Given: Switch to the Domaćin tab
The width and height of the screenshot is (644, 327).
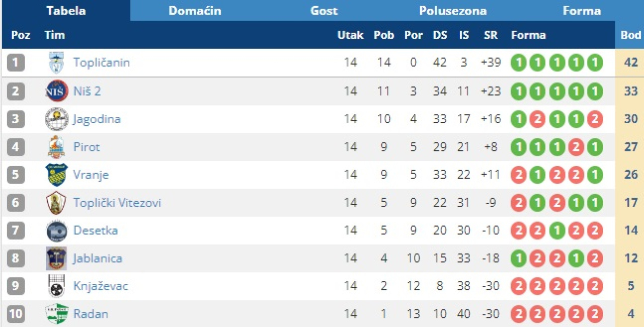Looking at the screenshot, I should (195, 11).
